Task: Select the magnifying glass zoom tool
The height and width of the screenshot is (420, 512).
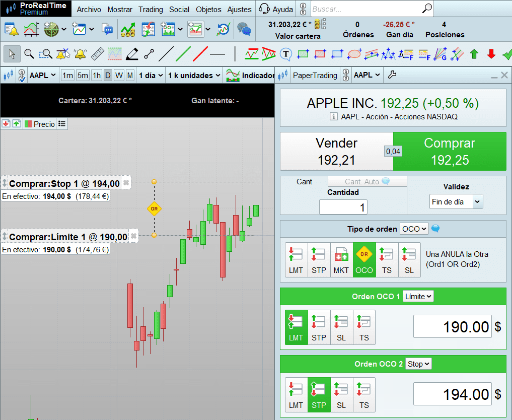Action: (29, 54)
